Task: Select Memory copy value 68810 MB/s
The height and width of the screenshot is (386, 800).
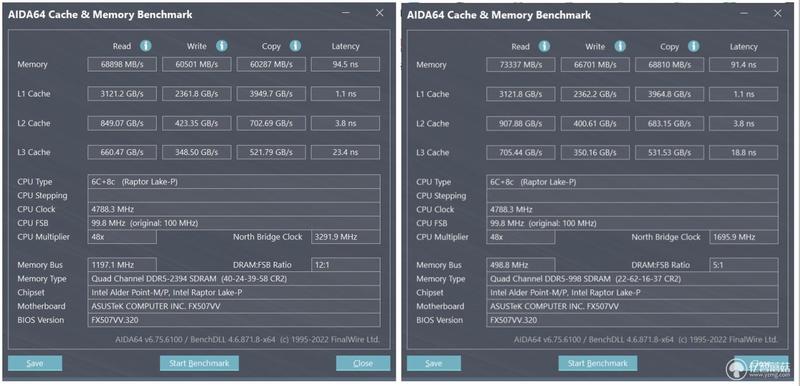Action: (x=669, y=65)
